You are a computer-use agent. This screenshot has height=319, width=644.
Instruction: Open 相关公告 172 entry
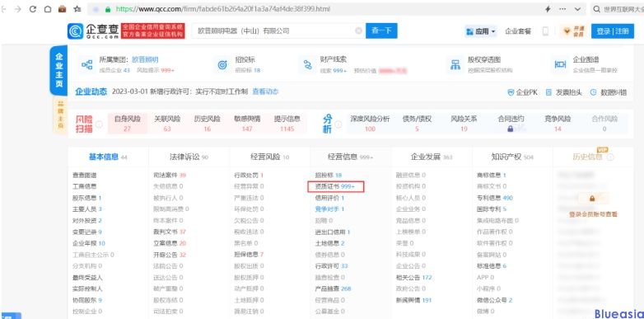tap(413, 278)
